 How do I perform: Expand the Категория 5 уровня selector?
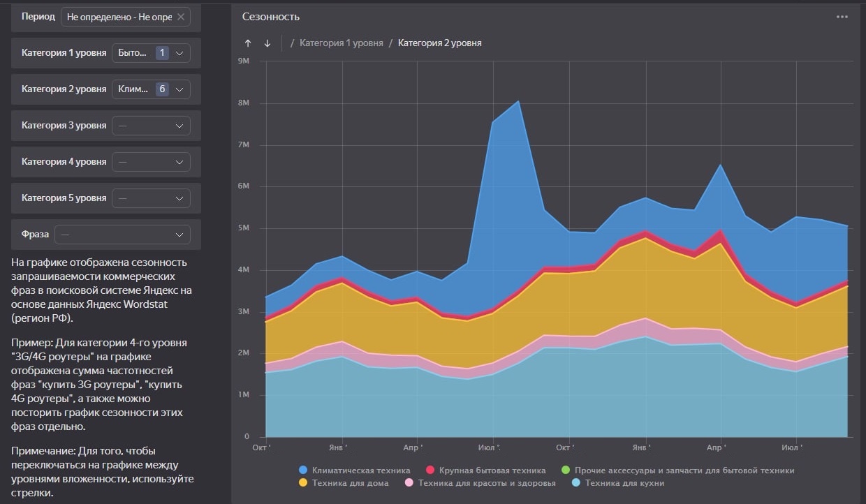pos(151,198)
